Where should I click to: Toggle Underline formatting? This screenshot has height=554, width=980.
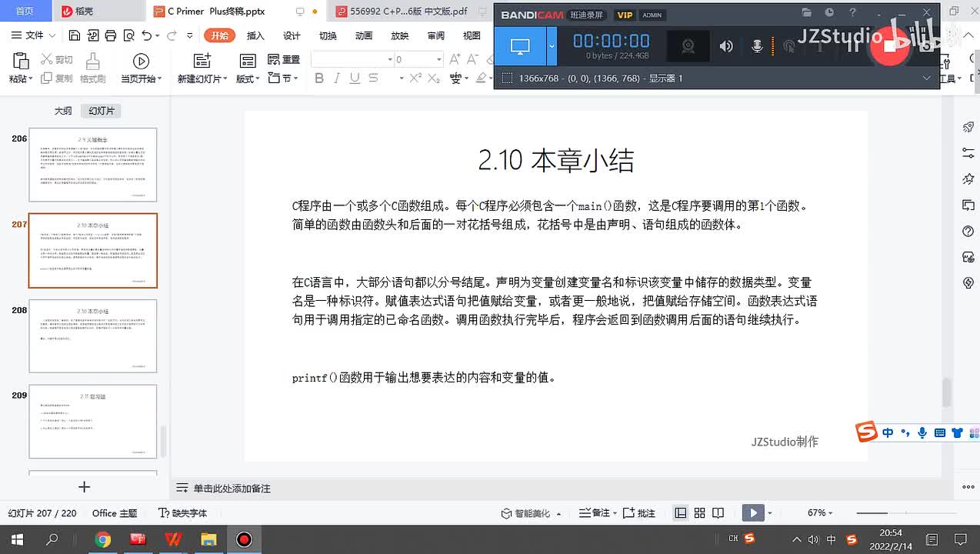coord(355,78)
